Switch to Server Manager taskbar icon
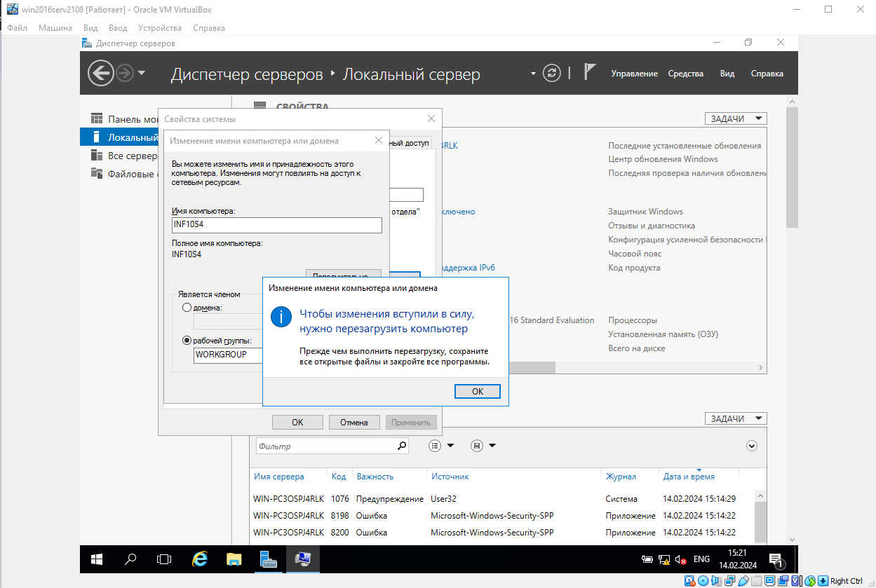The image size is (876, 588). [x=268, y=559]
